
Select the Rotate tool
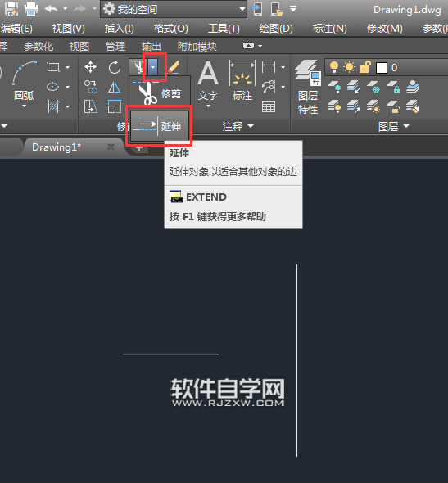pyautogui.click(x=115, y=67)
